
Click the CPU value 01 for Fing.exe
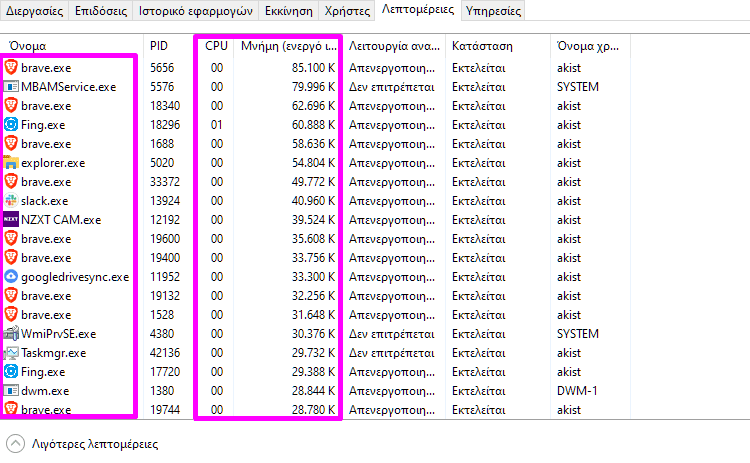pos(217,124)
